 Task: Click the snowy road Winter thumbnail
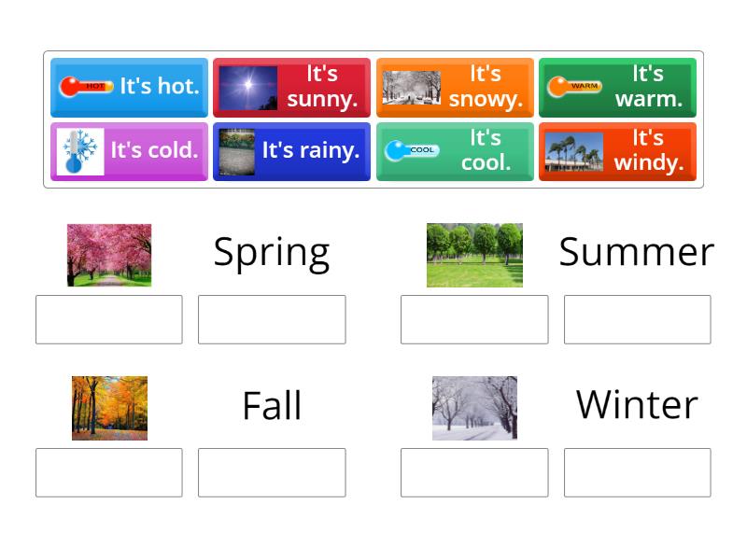(474, 408)
